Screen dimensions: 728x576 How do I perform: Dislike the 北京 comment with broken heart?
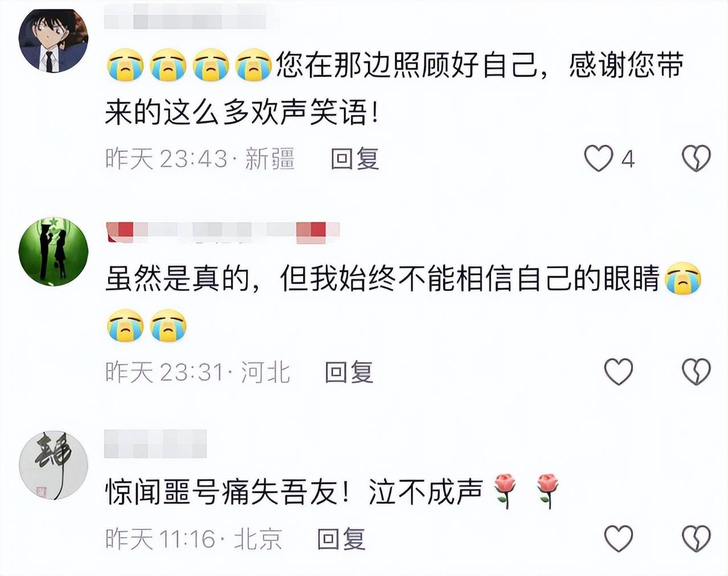coord(696,538)
